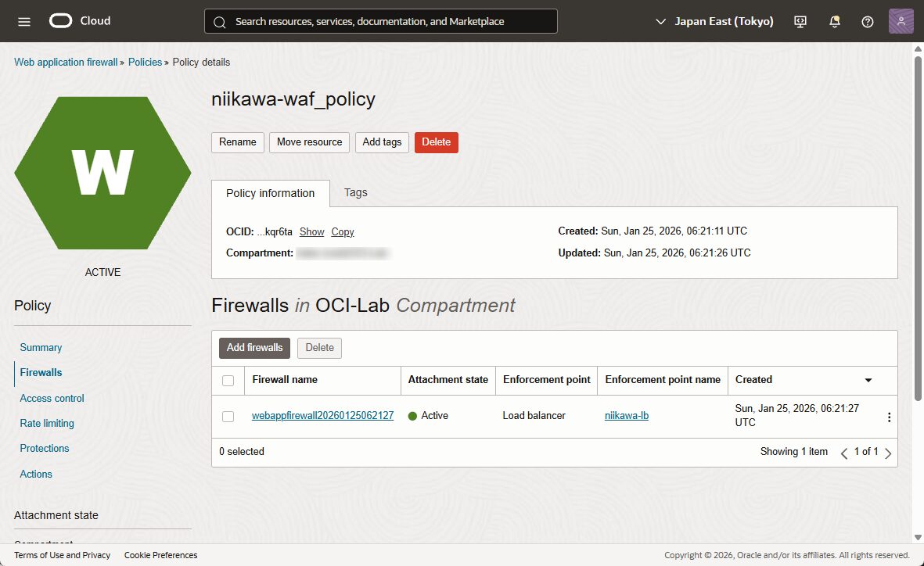Select Access control in the Policy menu
Image resolution: width=924 pixels, height=566 pixels.
[x=52, y=398]
